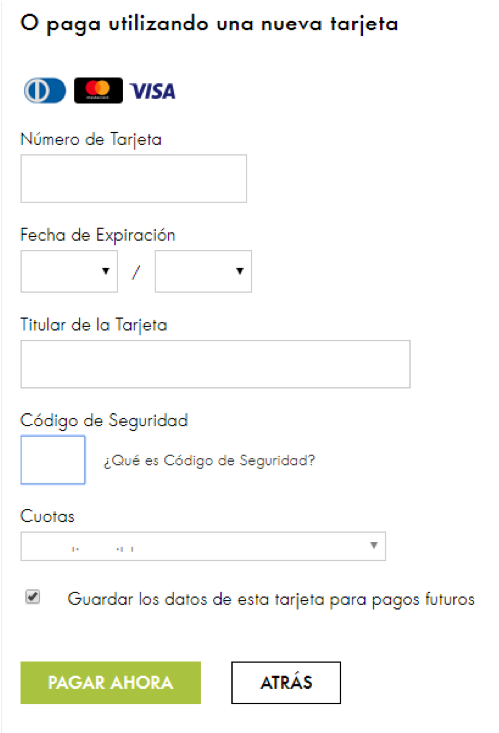
Task: Click the Diners Club card logo
Action: pos(45,90)
